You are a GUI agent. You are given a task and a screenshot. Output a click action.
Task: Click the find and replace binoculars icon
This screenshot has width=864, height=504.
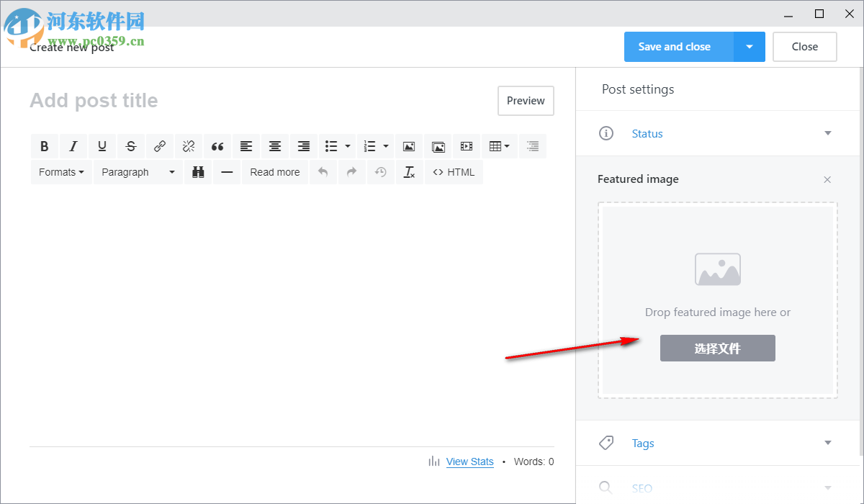(198, 172)
